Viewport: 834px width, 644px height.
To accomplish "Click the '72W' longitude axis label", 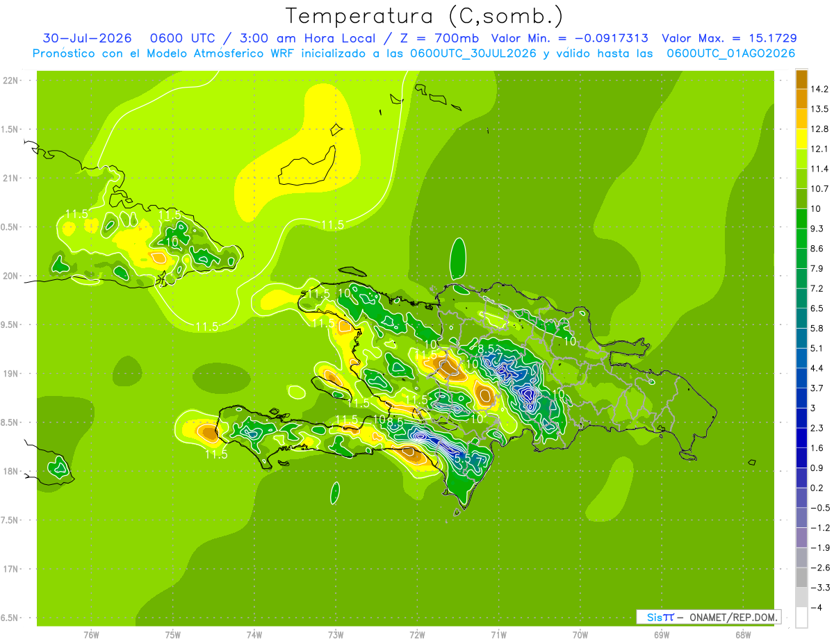I will click(417, 634).
